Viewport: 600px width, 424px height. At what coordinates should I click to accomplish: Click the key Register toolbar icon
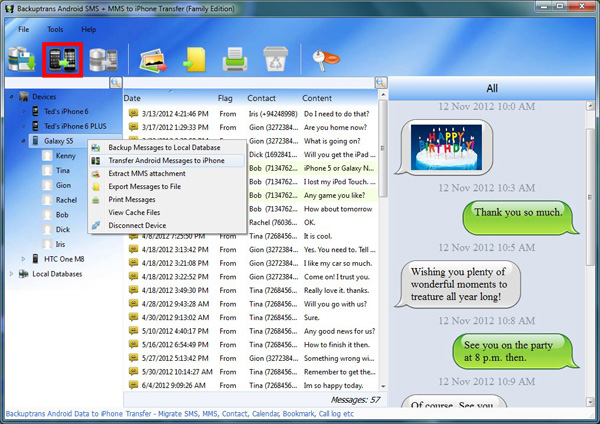tap(325, 60)
